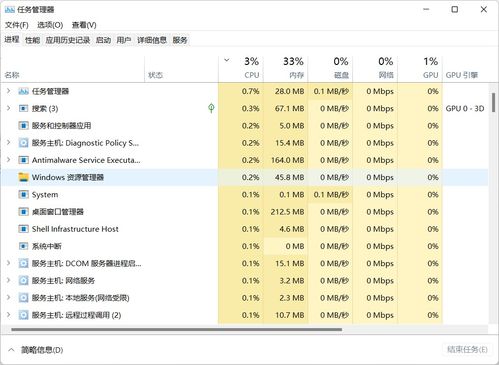
Task: Click the green leaf status icon on 搜索 row
Action: (211, 108)
